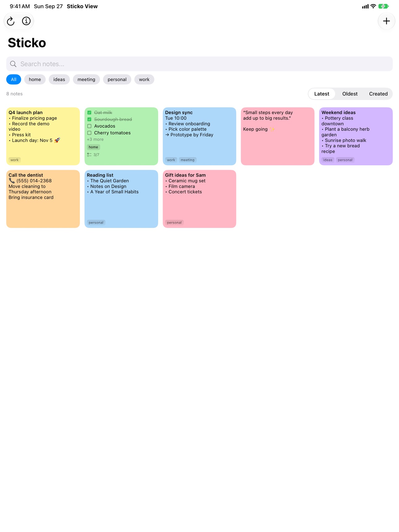Viewport: 399px width, 532px height.
Task: Filter notes by work tag chip
Action: 144,79
